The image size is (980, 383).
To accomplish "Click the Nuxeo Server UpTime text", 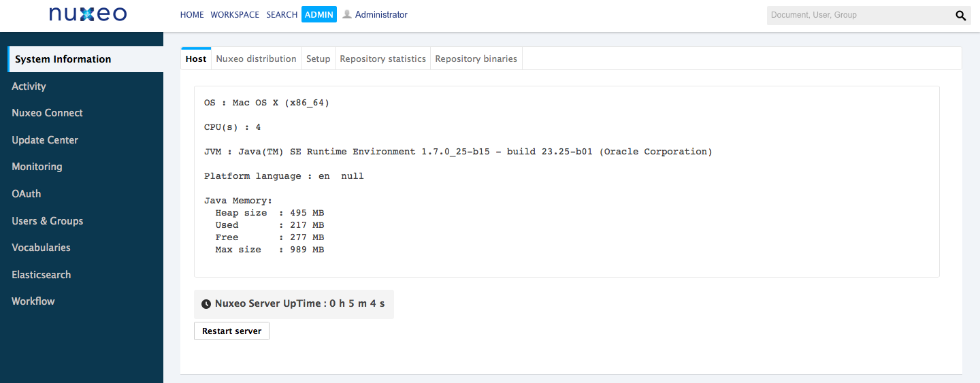I will pyautogui.click(x=300, y=303).
